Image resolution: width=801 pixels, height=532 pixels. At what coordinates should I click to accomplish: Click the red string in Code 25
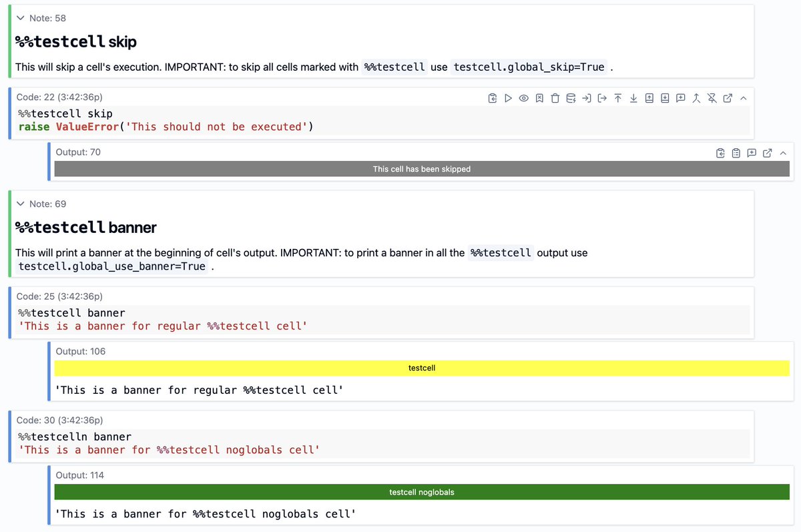163,326
